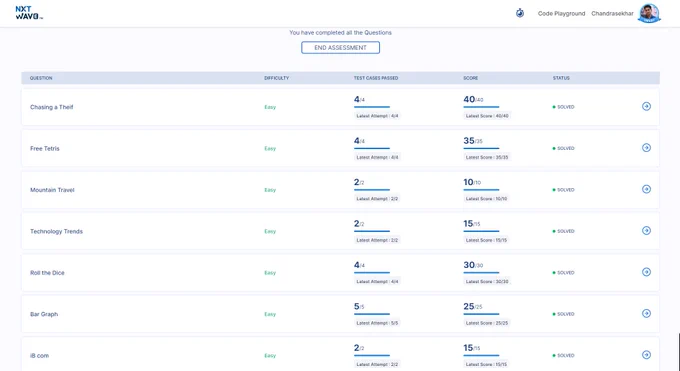Viewport: 680px width, 371px height.
Task: Click the Easy label for Chasing a Thief
Action: (270, 107)
